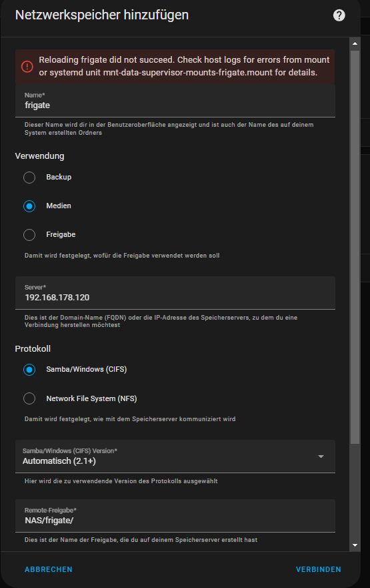The image size is (370, 588).
Task: Click the error message about reloading frigate
Action: (184, 66)
